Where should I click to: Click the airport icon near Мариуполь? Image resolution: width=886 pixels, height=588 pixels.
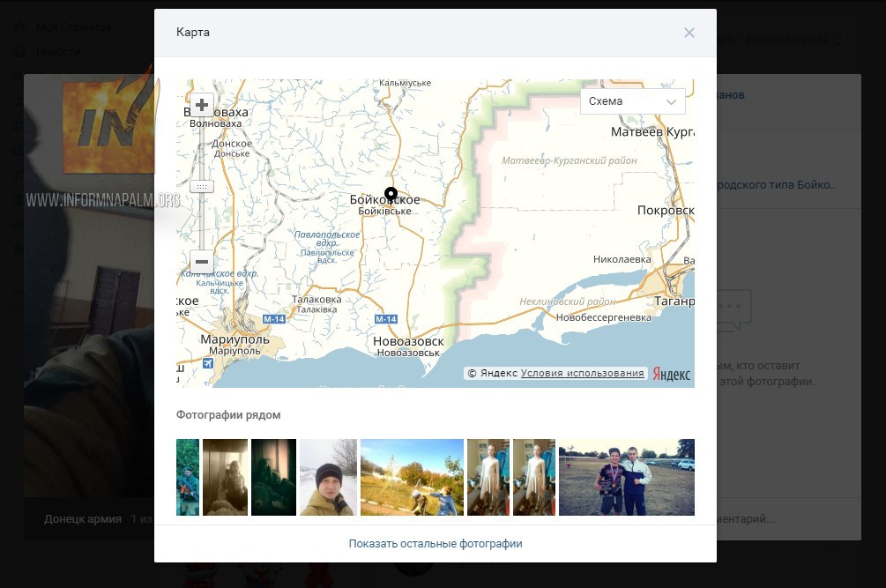(x=208, y=362)
